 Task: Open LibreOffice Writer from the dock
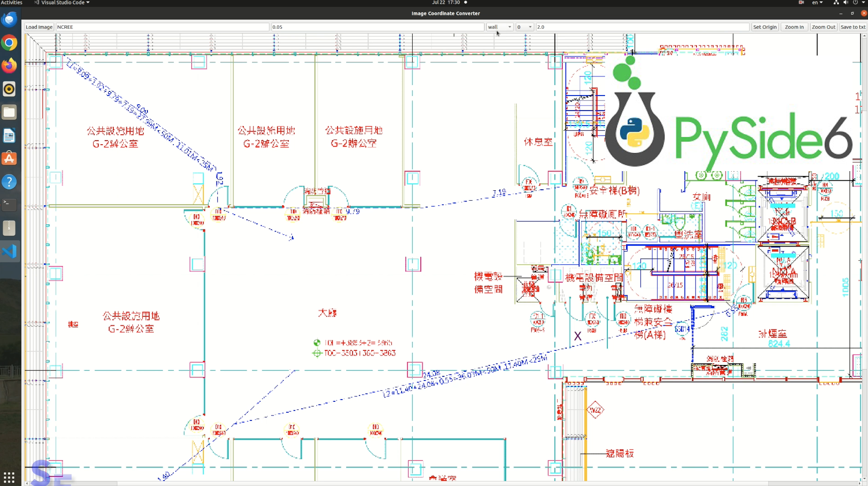coord(9,136)
